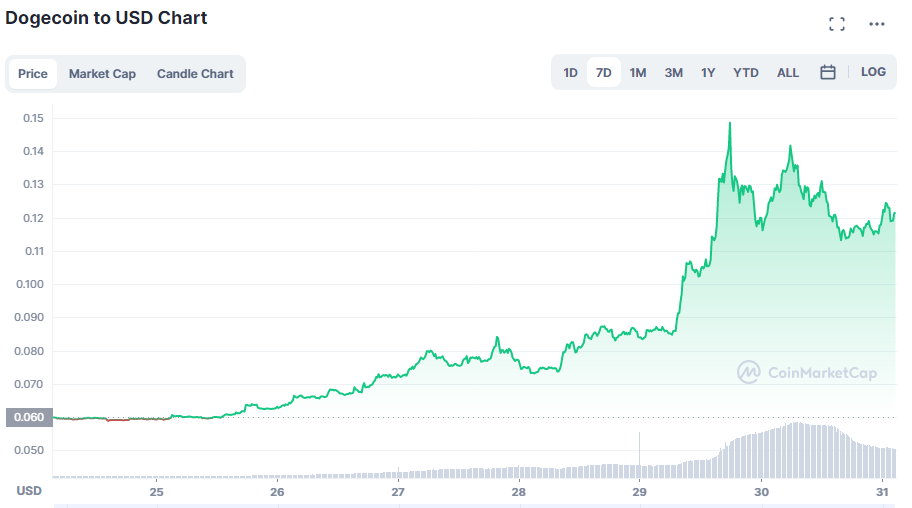Select the YTD time range
Viewport: 912px width, 508px height.
746,72
